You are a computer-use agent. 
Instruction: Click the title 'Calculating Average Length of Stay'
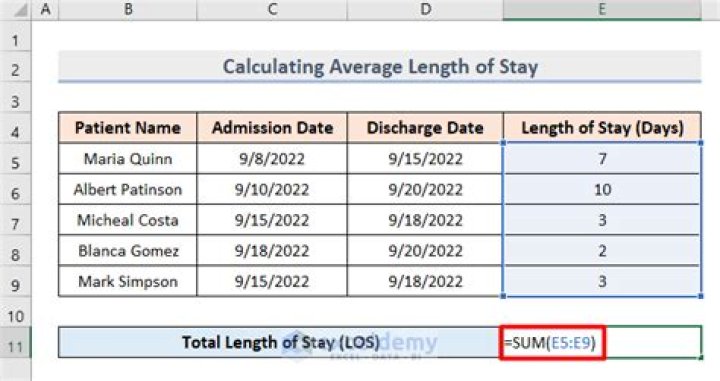(x=380, y=67)
